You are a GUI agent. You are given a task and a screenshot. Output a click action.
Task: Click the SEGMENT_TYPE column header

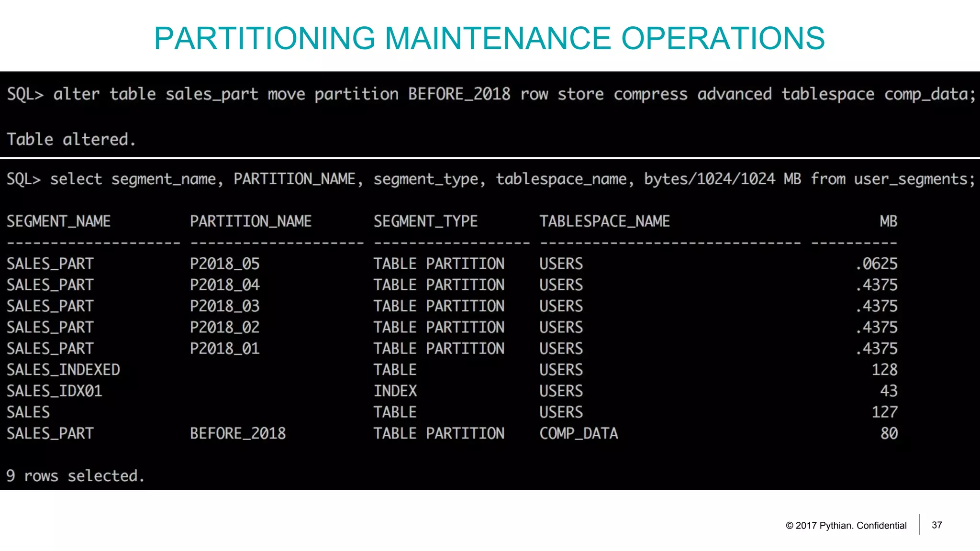pyautogui.click(x=425, y=221)
